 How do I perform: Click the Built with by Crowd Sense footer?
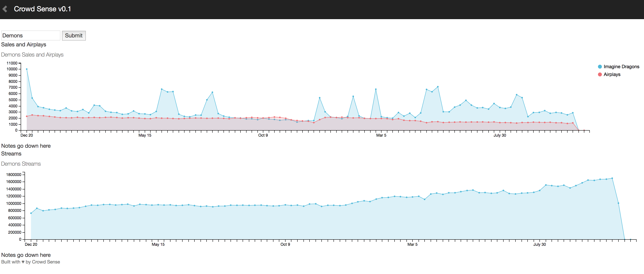point(30,262)
